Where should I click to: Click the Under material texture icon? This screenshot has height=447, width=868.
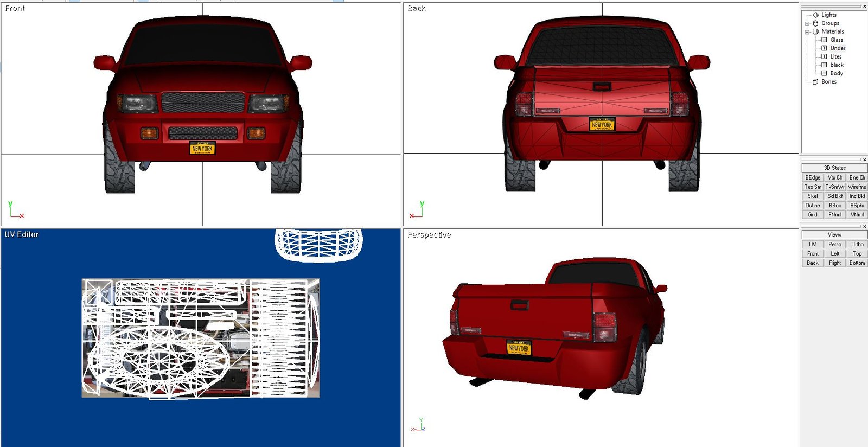pos(824,48)
